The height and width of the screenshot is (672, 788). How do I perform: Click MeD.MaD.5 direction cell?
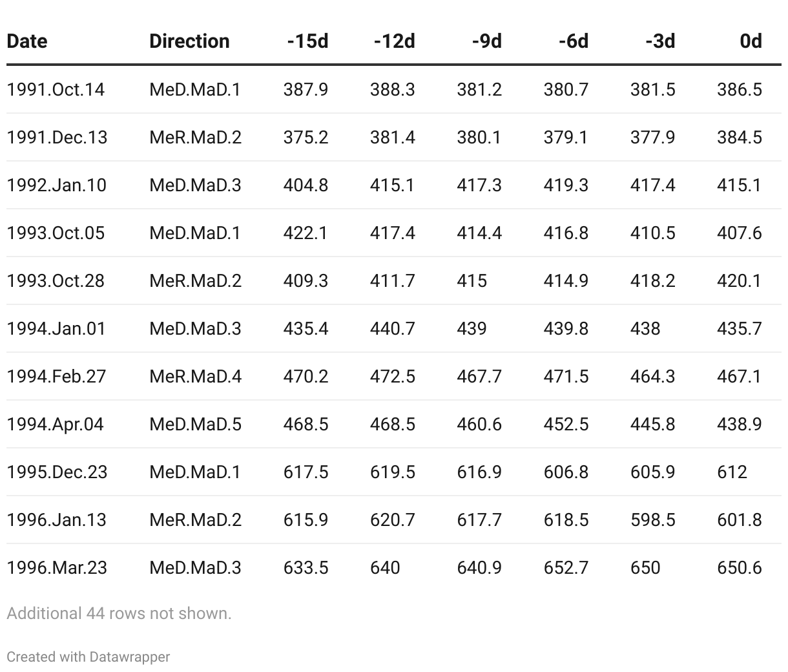click(195, 424)
